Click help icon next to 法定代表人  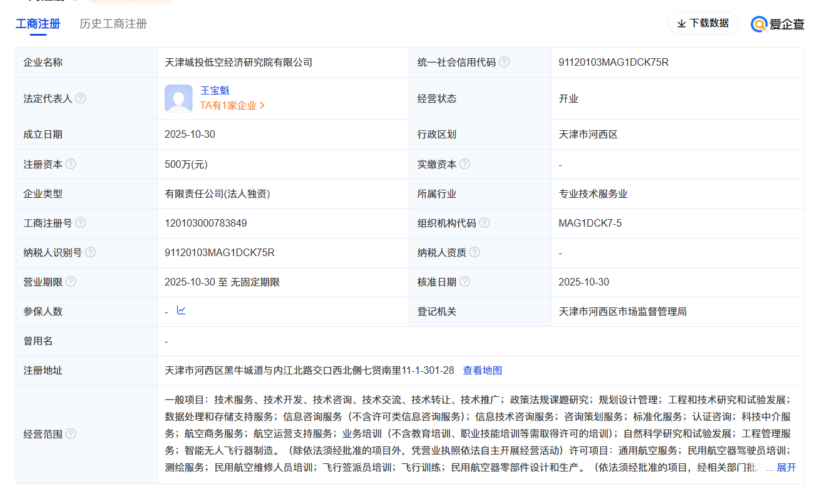pyautogui.click(x=81, y=98)
